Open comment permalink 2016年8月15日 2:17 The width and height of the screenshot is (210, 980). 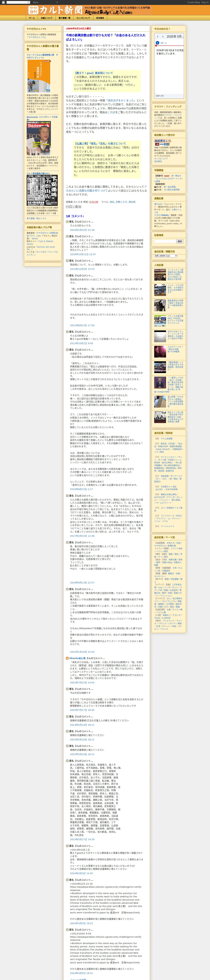[81, 489]
